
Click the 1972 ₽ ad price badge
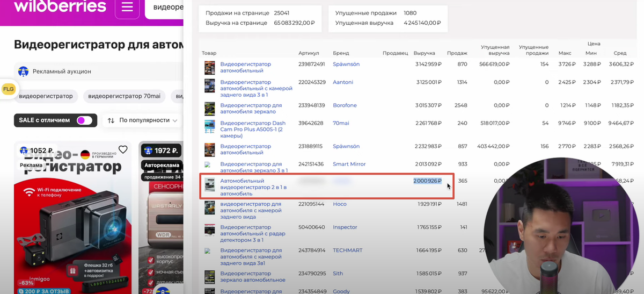click(x=160, y=150)
